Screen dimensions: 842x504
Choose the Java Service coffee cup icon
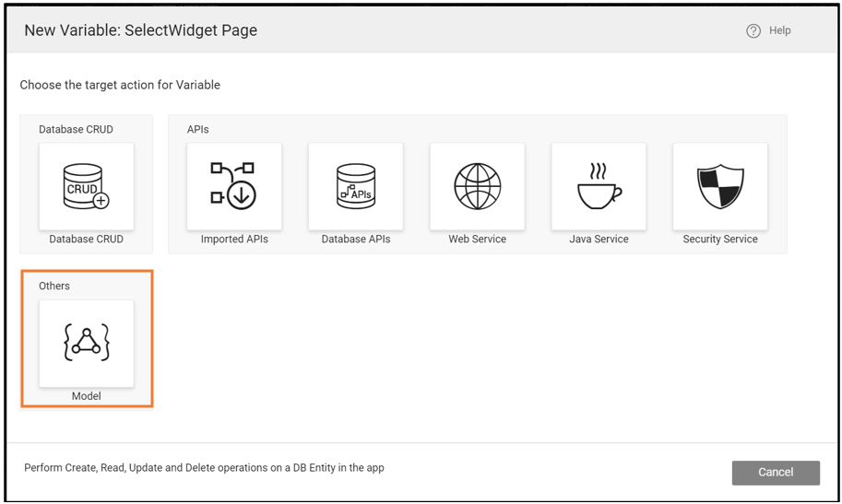pos(599,186)
